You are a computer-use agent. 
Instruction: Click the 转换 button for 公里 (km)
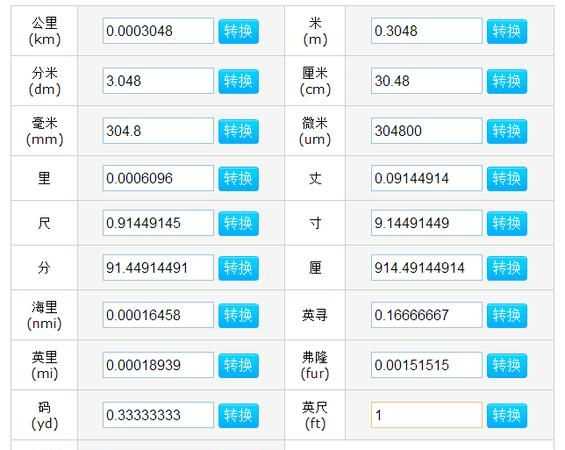(239, 31)
